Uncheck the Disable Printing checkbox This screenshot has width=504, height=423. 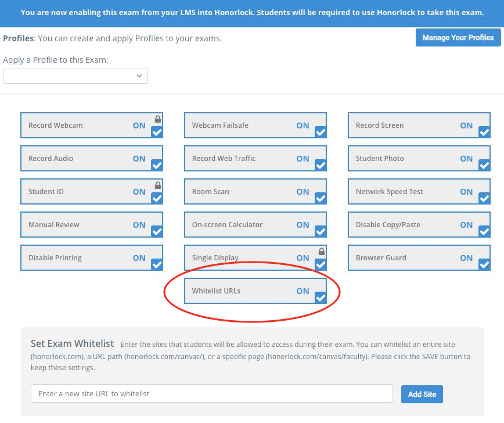[157, 264]
